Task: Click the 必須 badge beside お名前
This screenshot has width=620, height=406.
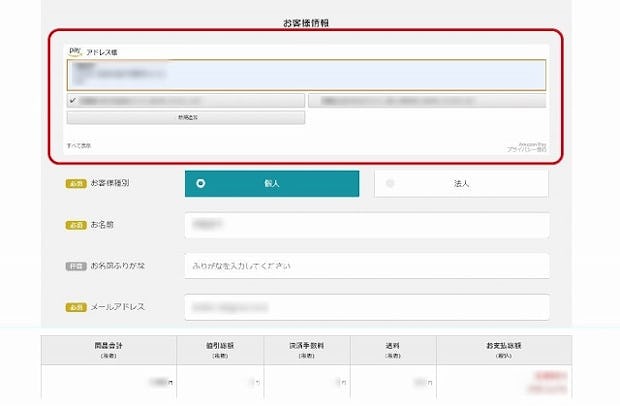Action: coord(76,225)
